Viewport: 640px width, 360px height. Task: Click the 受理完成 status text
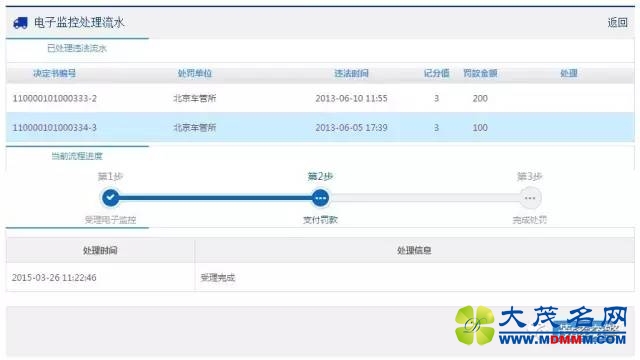click(x=218, y=278)
